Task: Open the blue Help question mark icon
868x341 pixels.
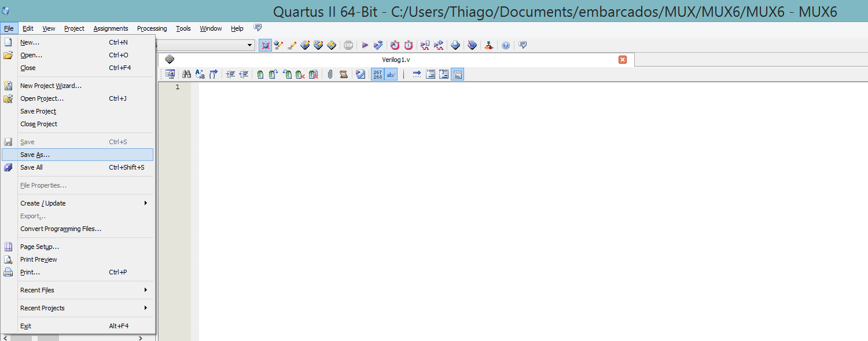Action: point(506,45)
